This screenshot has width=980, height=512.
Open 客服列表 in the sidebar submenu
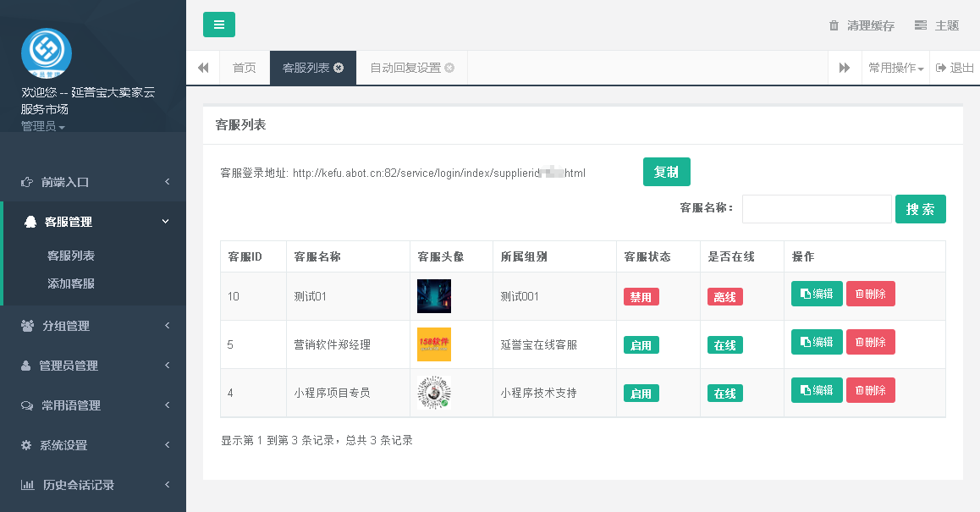[x=70, y=256]
